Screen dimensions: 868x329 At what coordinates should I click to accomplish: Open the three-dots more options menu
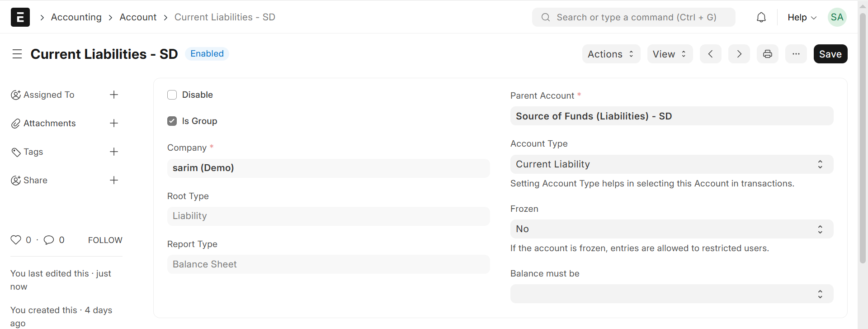pos(796,54)
